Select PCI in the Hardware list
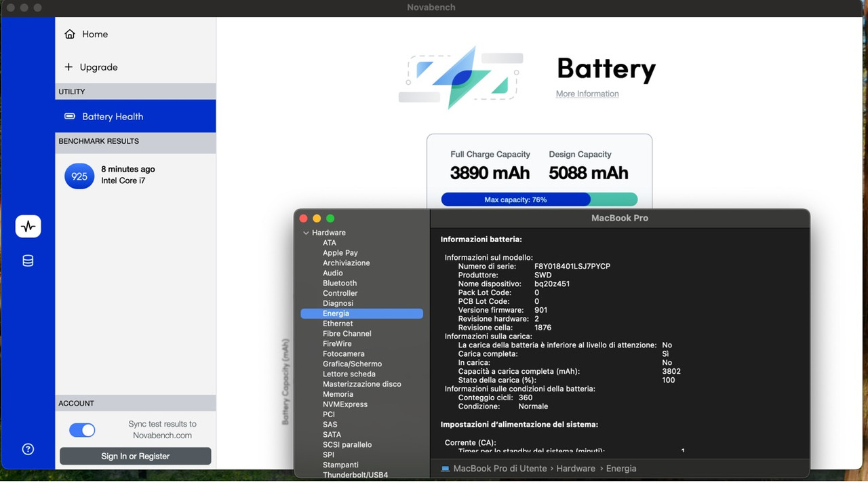 329,414
